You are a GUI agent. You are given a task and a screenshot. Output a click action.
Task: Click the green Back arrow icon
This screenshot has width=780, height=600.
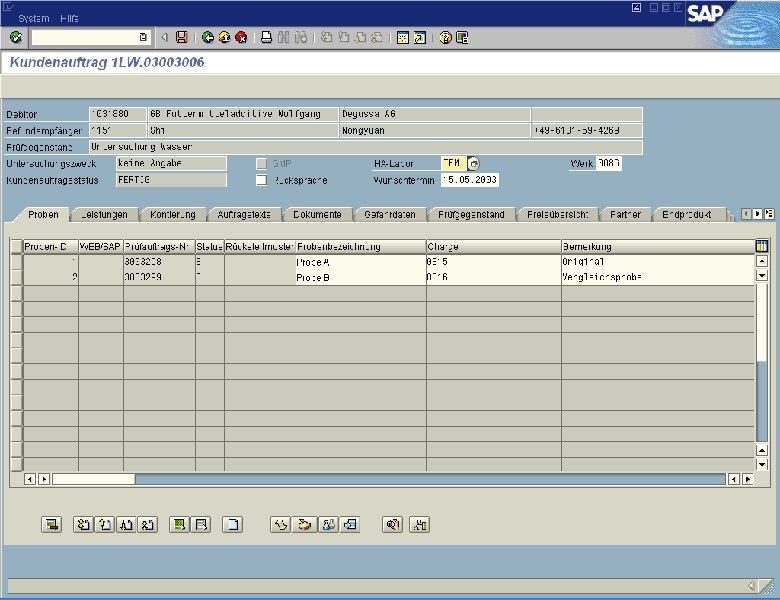(207, 37)
